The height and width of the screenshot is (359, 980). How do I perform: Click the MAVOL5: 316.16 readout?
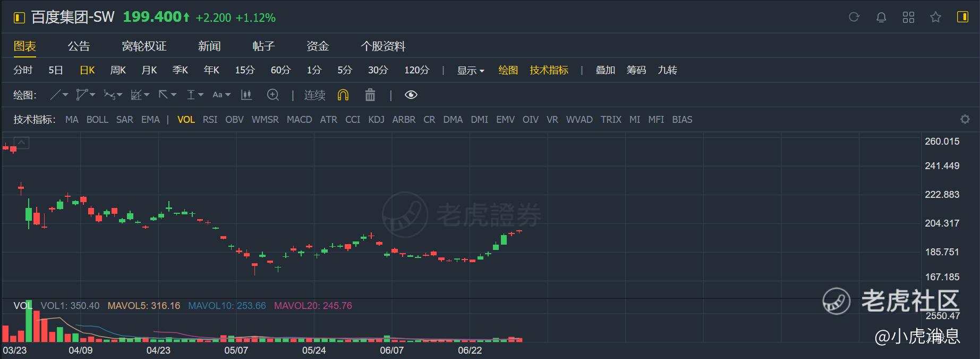point(144,306)
